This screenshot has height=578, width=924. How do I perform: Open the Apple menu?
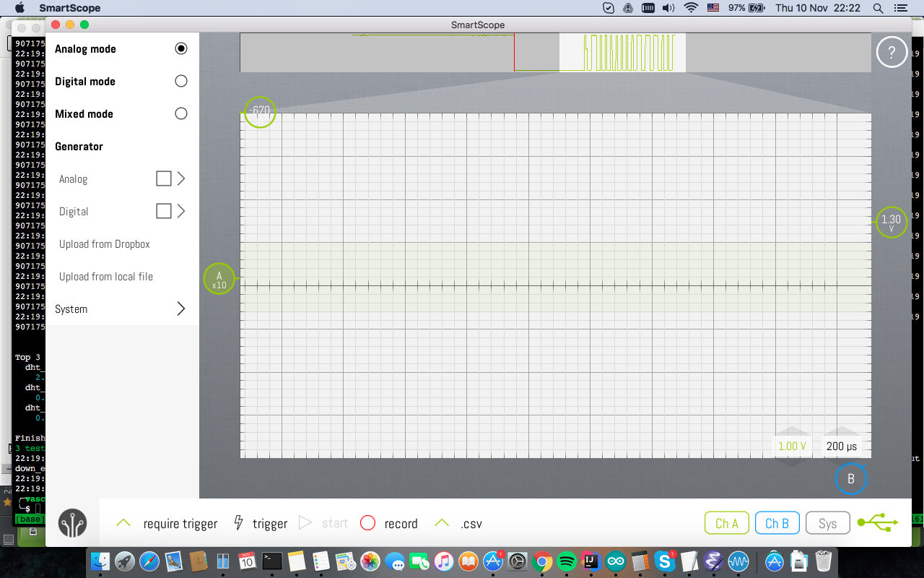click(x=19, y=8)
